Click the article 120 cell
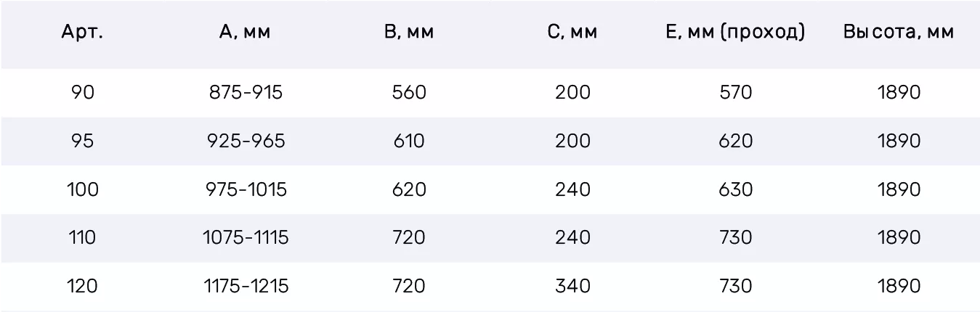980x312 pixels. point(82,286)
